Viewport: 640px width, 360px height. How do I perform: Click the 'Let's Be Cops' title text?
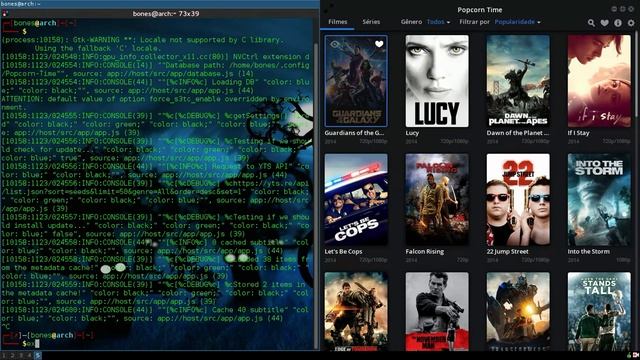[343, 252]
